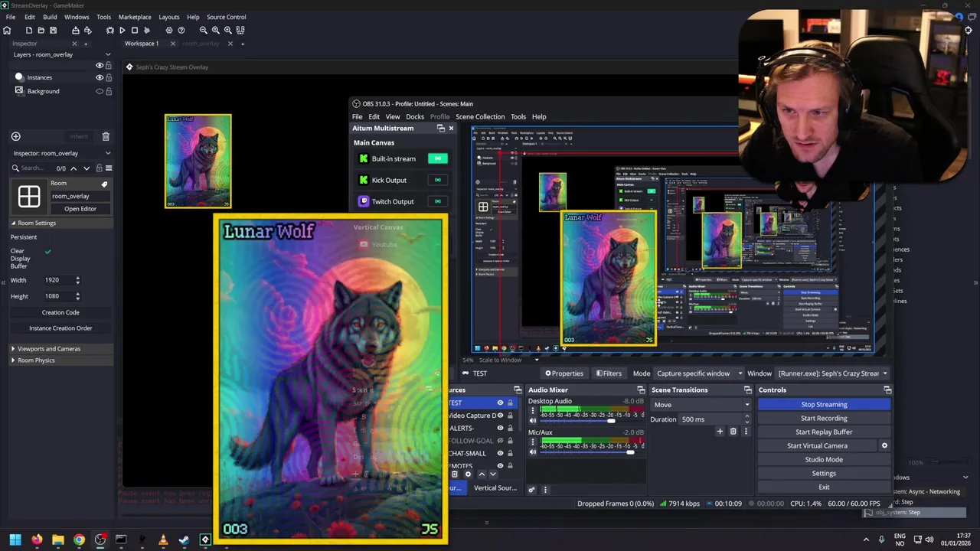Expand the Layers - room_overlay dropdown
The width and height of the screenshot is (980, 551).
107,54
